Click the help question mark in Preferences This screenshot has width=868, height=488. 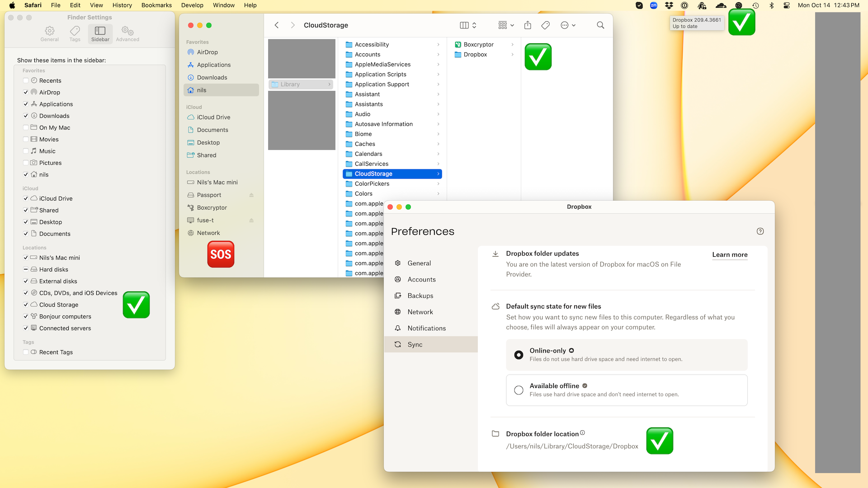point(759,231)
